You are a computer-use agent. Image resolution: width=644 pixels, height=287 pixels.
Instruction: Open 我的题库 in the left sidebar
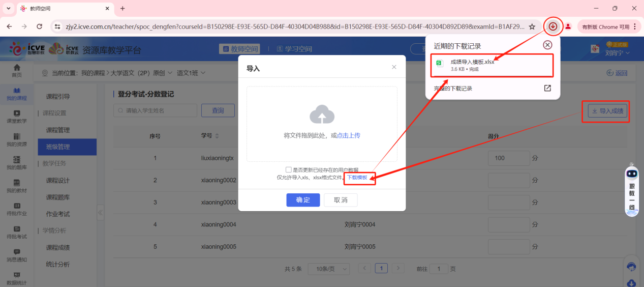17,163
